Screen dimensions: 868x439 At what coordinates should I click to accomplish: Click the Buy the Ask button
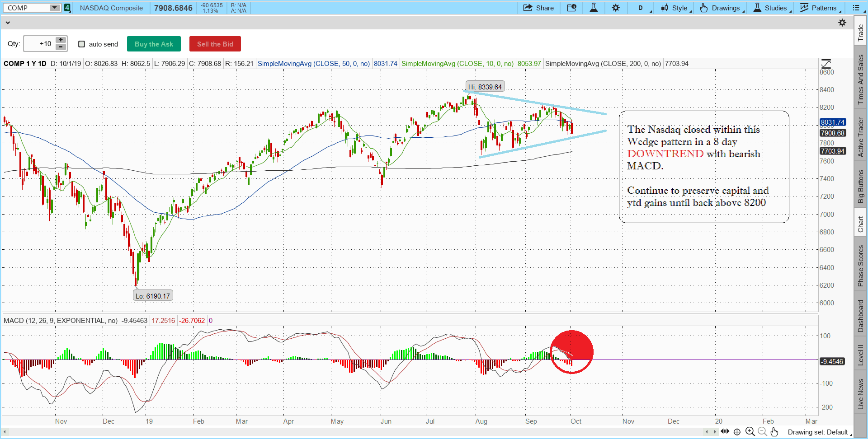[154, 44]
